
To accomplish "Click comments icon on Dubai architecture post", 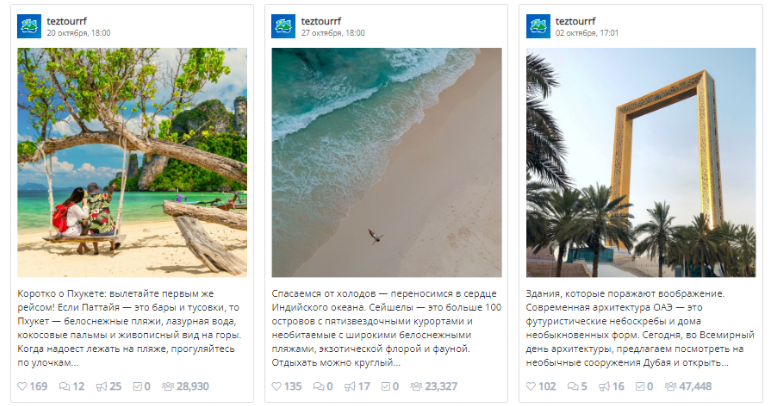I will tap(573, 386).
